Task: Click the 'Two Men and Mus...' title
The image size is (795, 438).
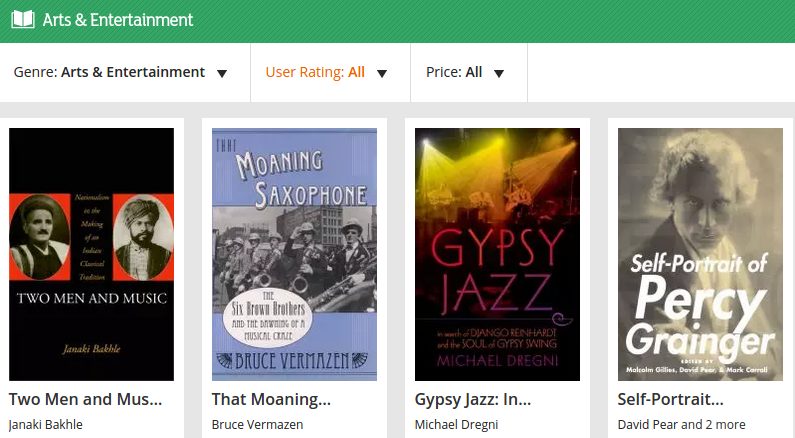Action: pos(86,399)
